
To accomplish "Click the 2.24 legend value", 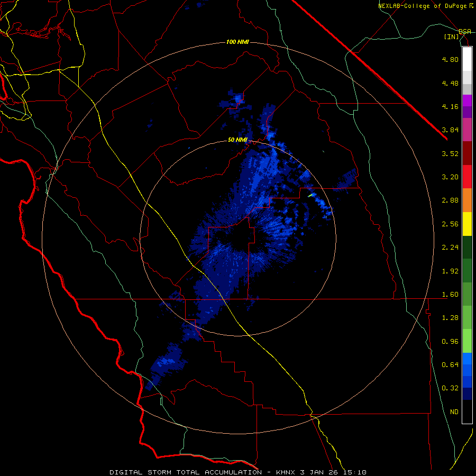I will pos(450,248).
